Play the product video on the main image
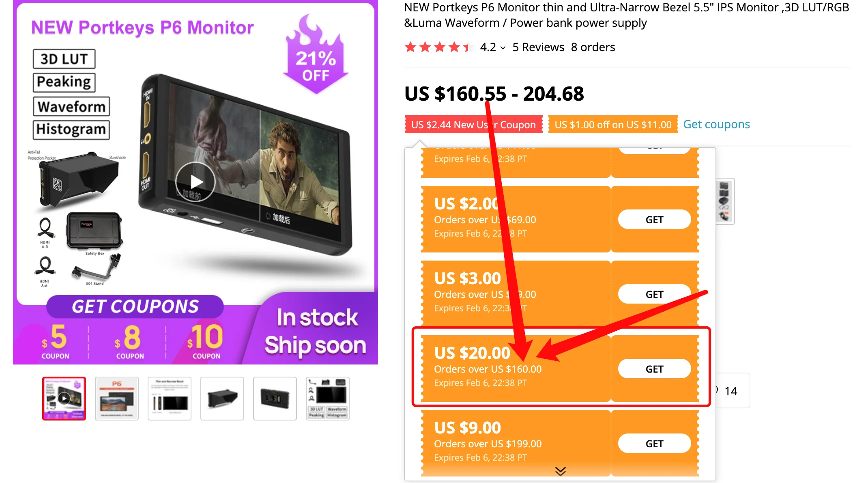 click(196, 181)
